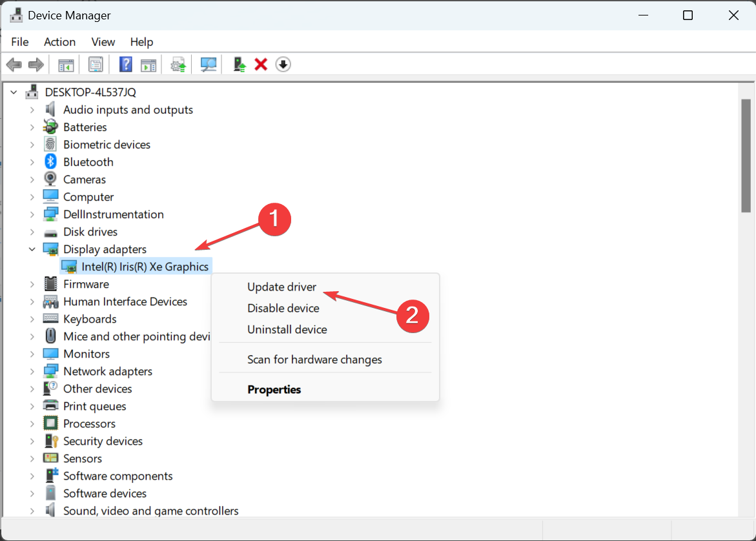Click the Back arrow toolbar icon
756x541 pixels.
[x=14, y=65]
